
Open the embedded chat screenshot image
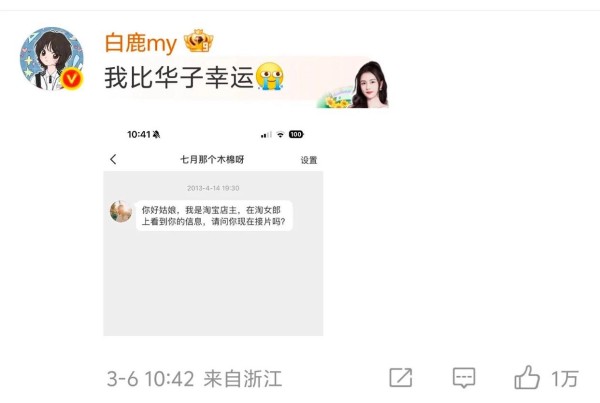tap(213, 230)
